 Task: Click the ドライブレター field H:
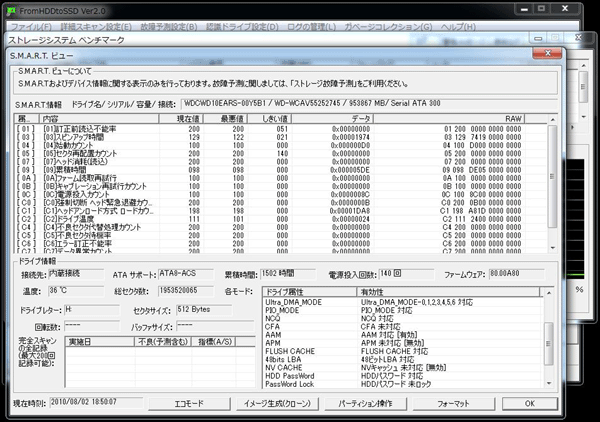point(92,310)
